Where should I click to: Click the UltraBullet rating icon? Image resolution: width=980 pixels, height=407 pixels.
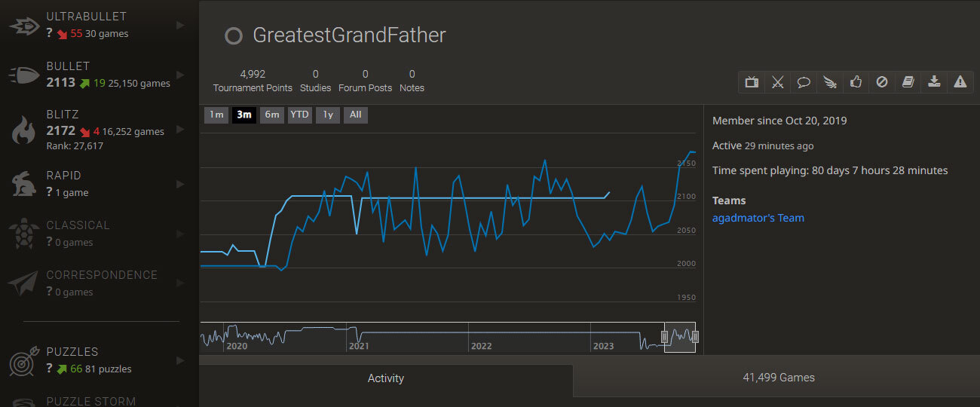pyautogui.click(x=23, y=25)
